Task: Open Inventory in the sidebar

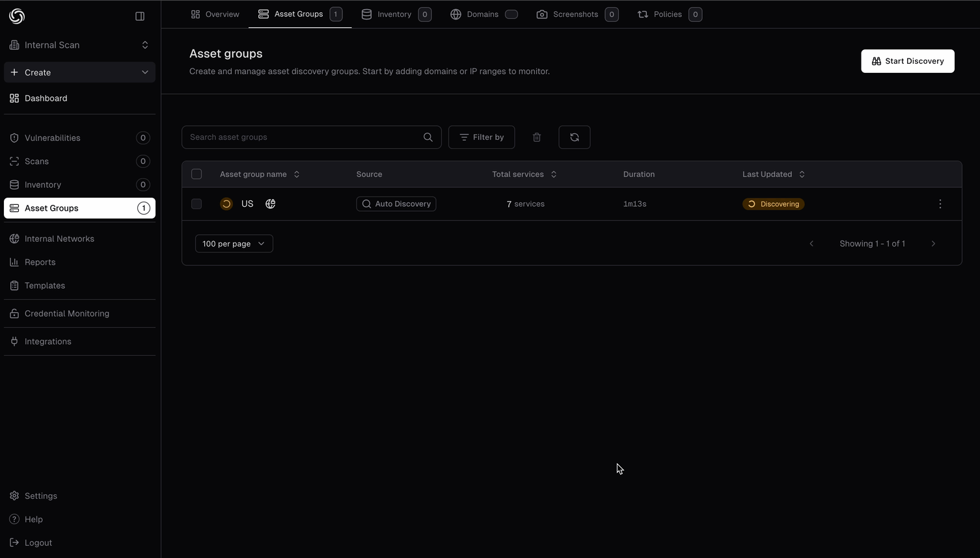Action: tap(79, 185)
